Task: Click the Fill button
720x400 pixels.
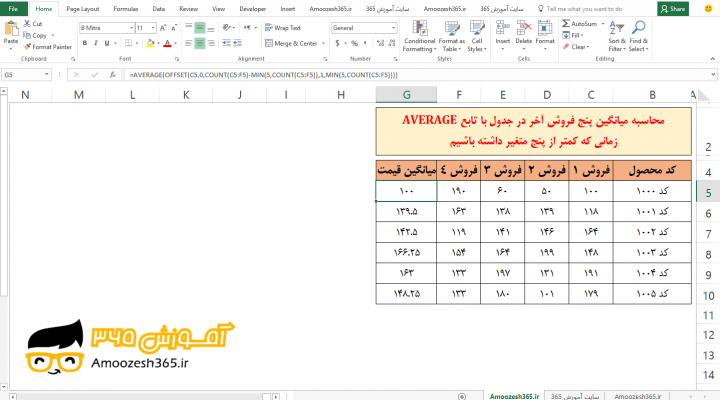Action: tap(573, 35)
